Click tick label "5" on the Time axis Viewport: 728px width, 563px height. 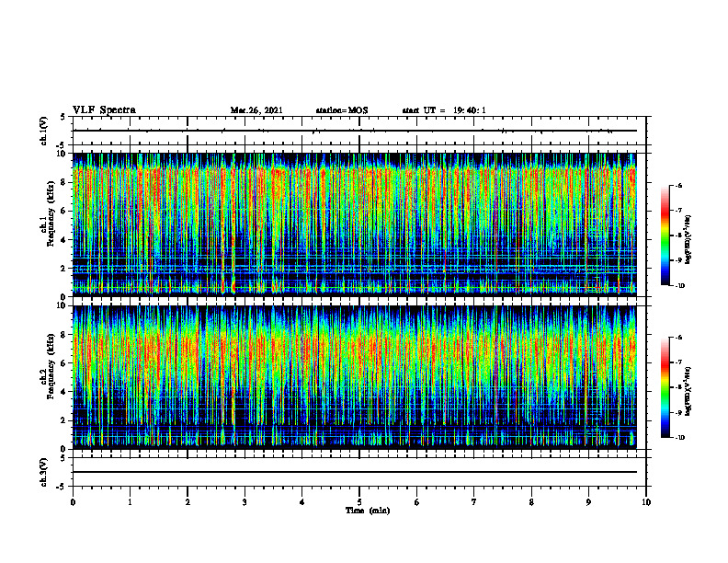(x=359, y=502)
